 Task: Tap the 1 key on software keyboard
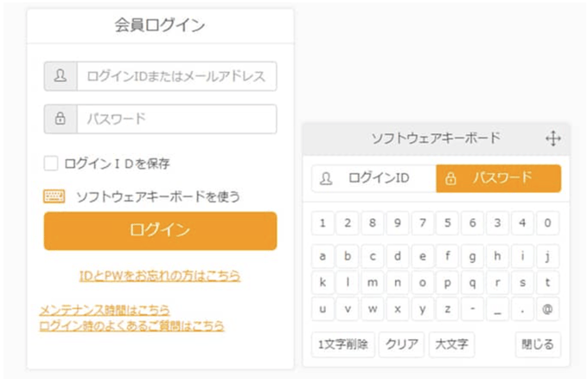coord(323,223)
